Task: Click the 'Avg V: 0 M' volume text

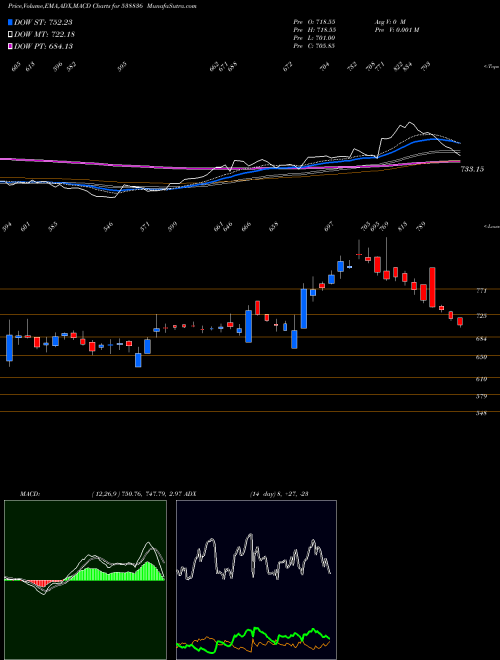Action: click(389, 21)
